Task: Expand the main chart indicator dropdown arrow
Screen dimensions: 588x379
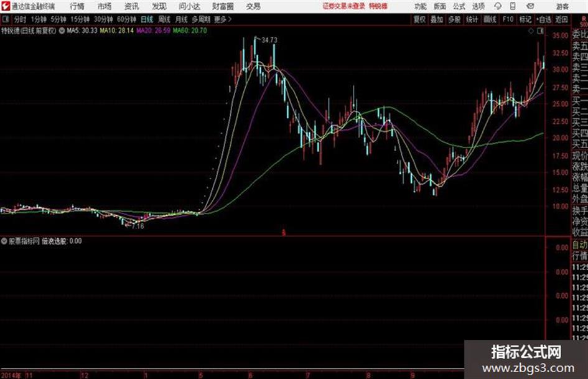Action: 62,30
